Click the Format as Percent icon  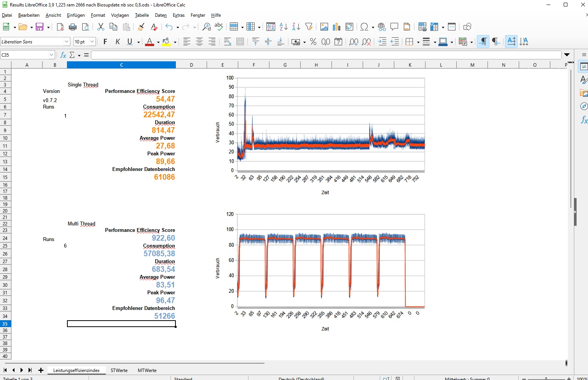point(313,42)
